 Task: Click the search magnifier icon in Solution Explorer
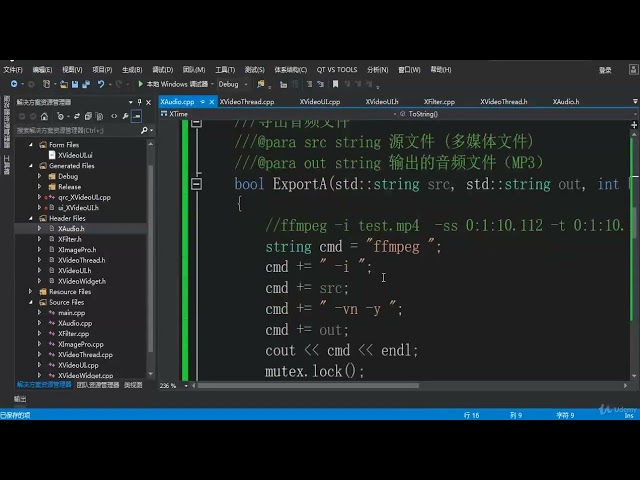tap(144, 131)
